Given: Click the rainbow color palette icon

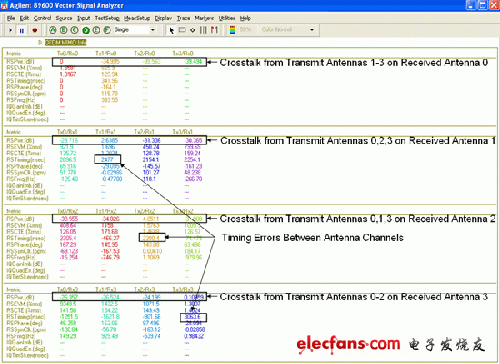Looking at the screenshot, I should pyautogui.click(x=233, y=30).
